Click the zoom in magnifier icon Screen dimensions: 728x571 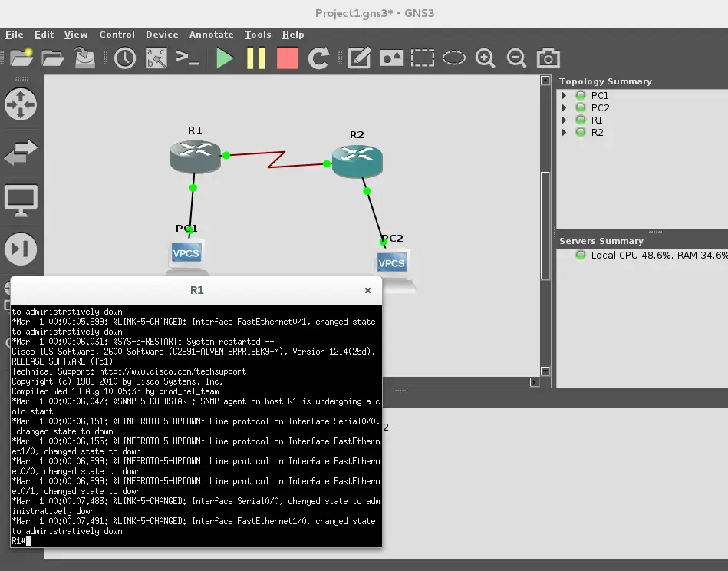pos(485,58)
